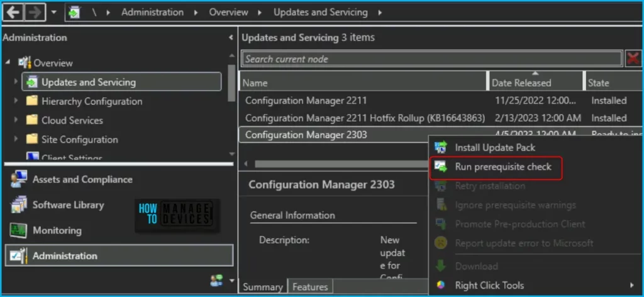This screenshot has height=297, width=644.
Task: Expand the Cloud Services folder
Action: pos(16,120)
